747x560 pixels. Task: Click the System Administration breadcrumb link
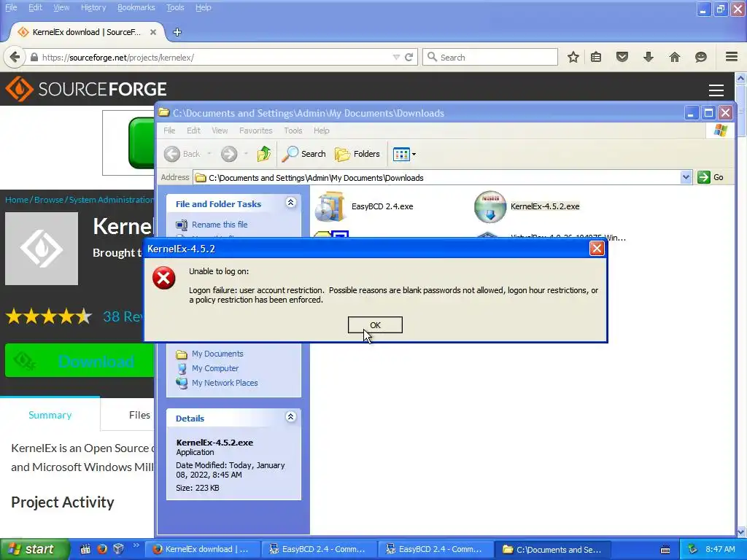tap(111, 200)
